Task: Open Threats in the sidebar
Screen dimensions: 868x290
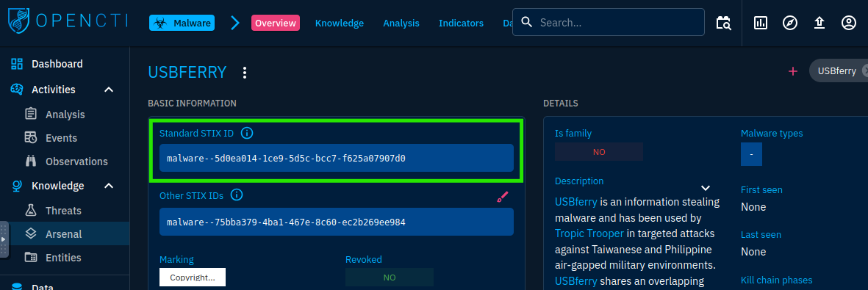Action: click(65, 211)
